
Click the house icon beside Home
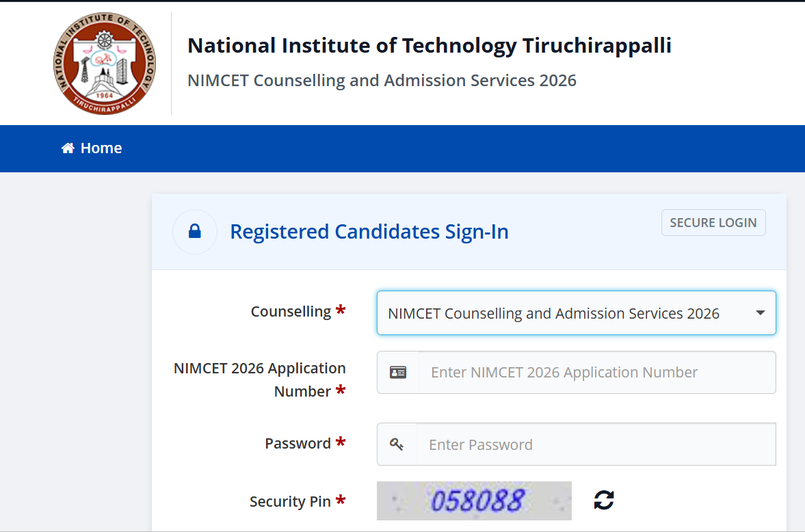(x=68, y=148)
